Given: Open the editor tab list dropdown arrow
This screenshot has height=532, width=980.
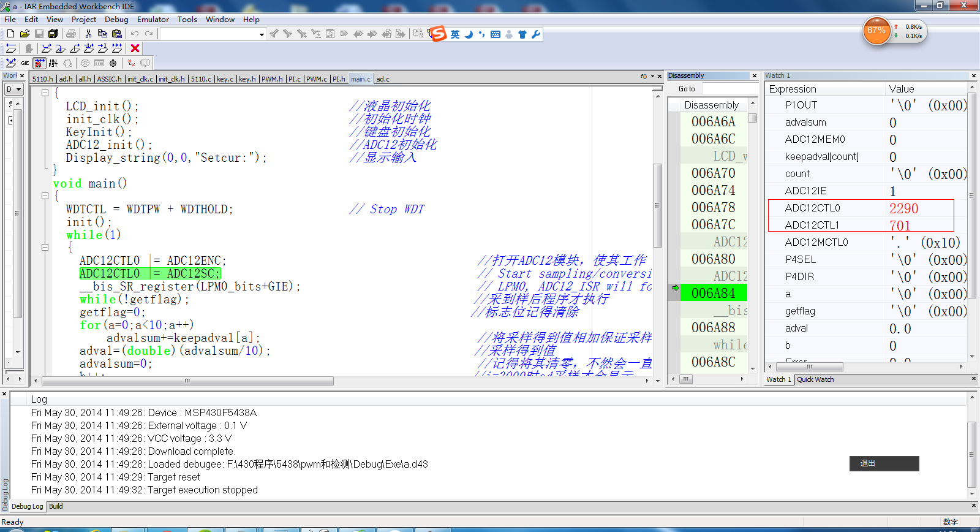Looking at the screenshot, I should pyautogui.click(x=652, y=77).
